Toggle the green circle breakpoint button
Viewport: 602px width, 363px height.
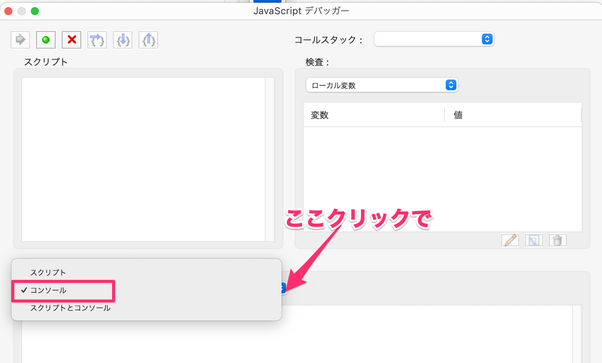click(46, 40)
